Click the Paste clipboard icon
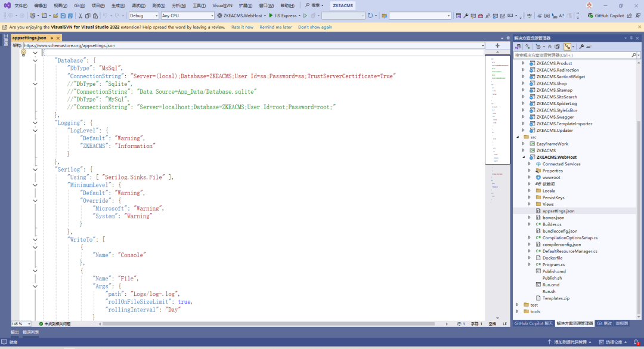 point(95,16)
